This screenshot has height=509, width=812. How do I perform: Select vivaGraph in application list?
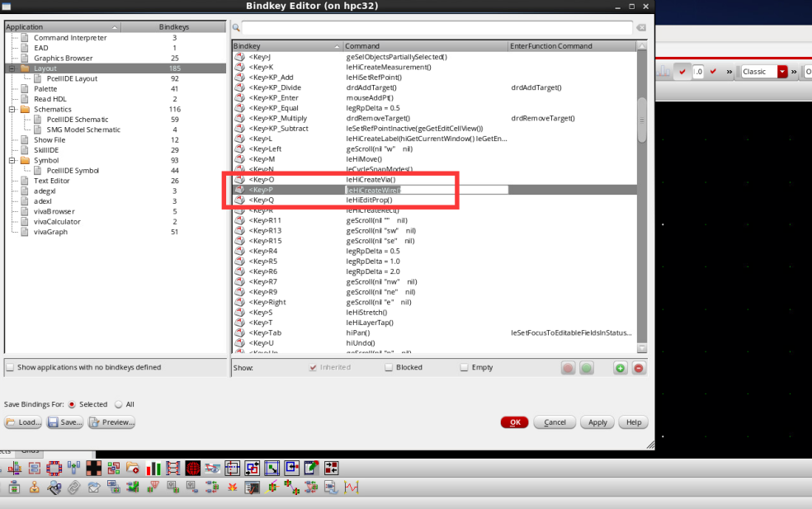[x=51, y=232]
